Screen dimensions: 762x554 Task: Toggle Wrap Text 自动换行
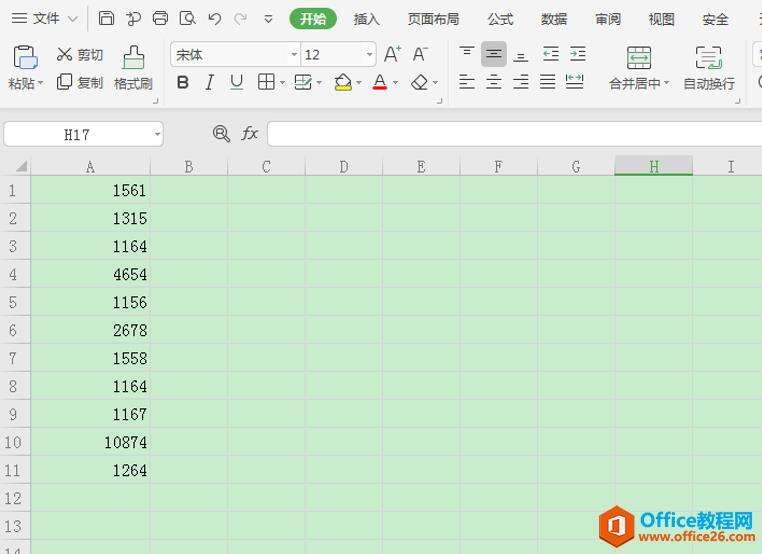709,69
